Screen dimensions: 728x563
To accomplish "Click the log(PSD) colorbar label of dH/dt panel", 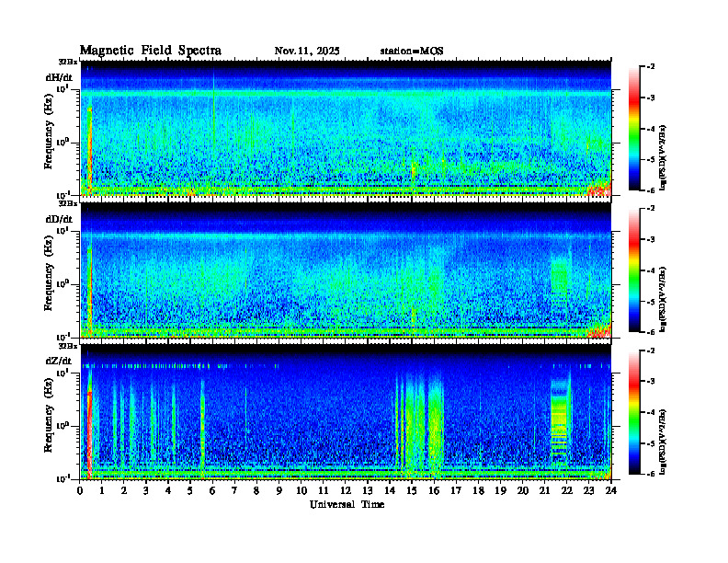I will point(664,157).
